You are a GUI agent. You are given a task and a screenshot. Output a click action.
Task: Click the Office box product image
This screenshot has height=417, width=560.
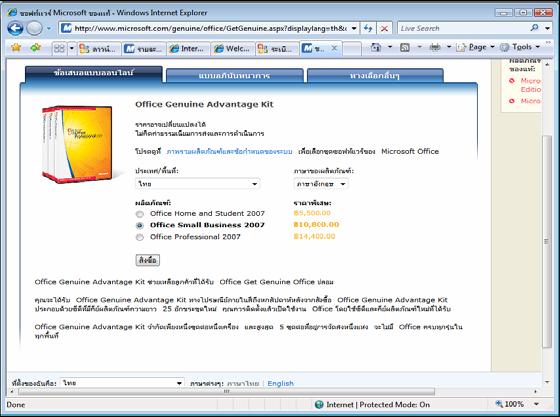tap(77, 144)
